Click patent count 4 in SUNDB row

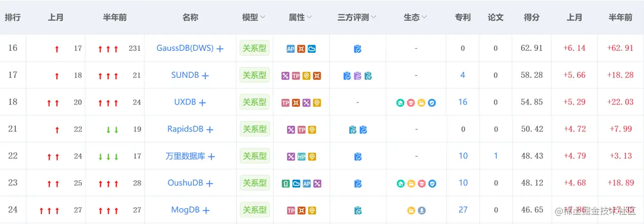coord(463,75)
